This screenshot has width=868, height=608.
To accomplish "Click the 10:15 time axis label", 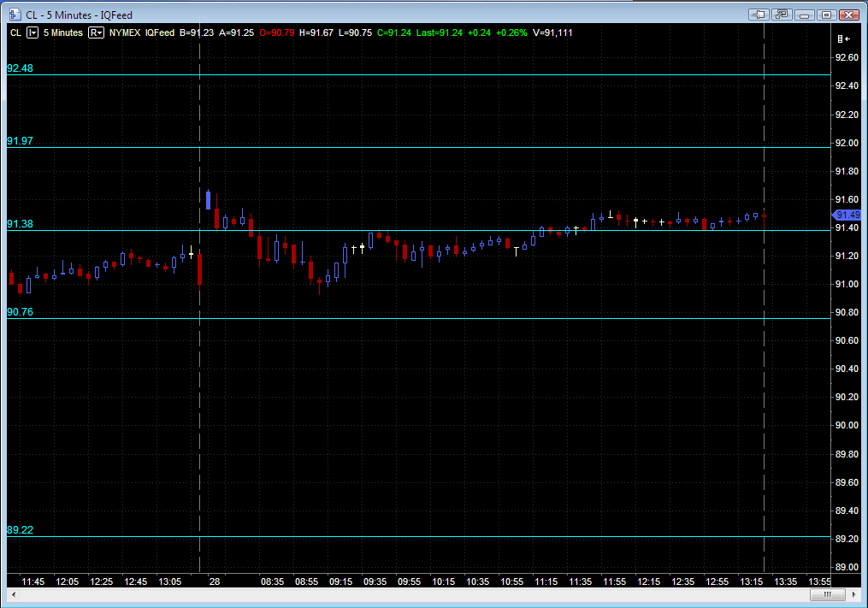I will (x=444, y=581).
